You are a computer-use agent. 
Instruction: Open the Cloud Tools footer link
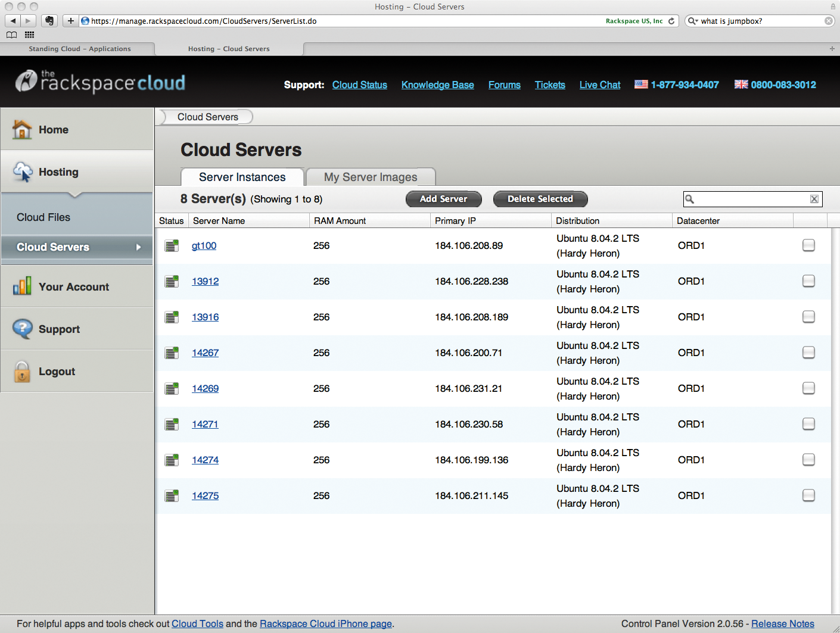197,623
